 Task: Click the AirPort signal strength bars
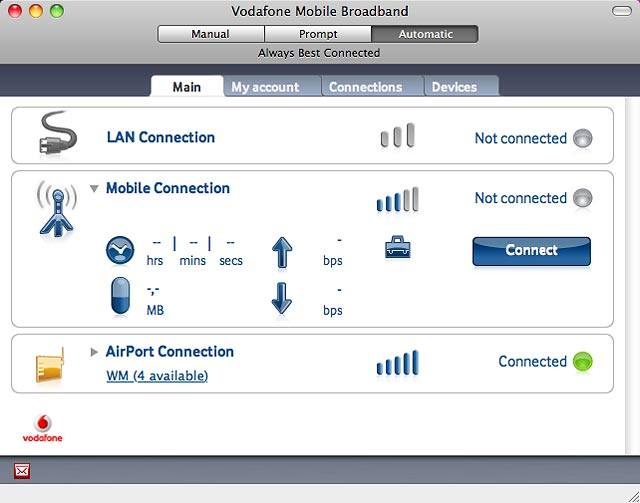(x=398, y=362)
